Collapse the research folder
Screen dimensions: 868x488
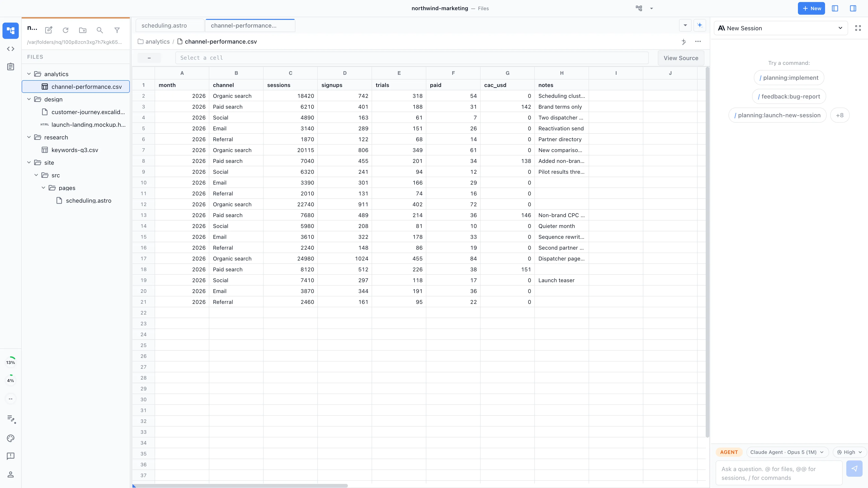click(29, 137)
